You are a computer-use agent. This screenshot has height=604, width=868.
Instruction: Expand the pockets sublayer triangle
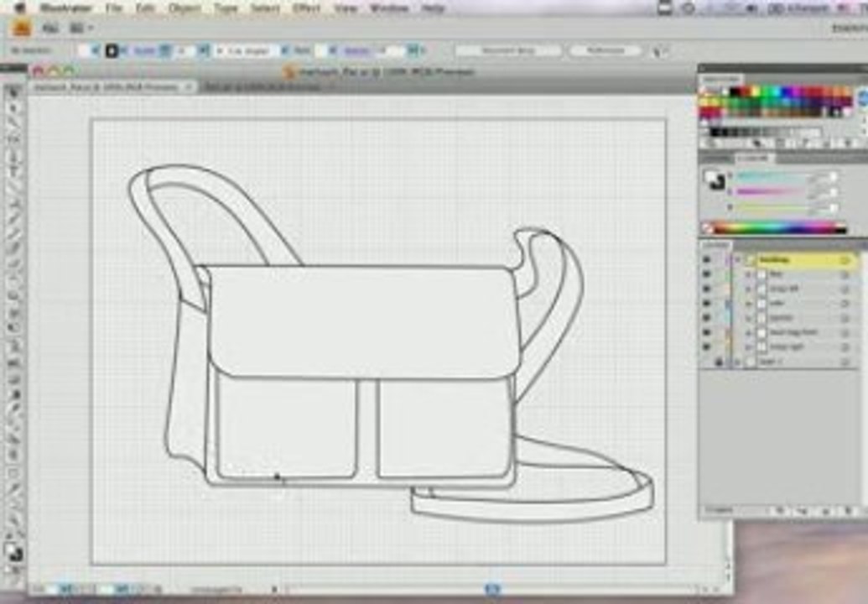(748, 318)
